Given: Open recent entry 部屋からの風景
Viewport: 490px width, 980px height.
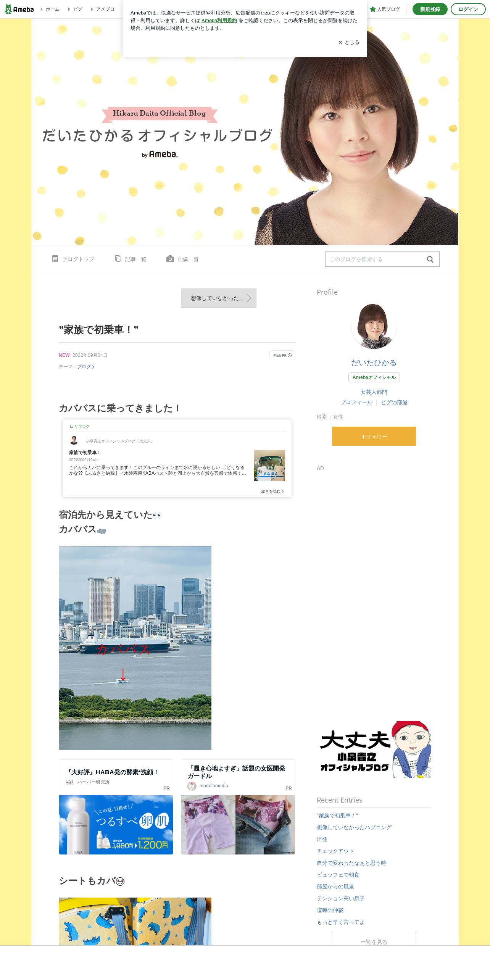Looking at the screenshot, I should (335, 887).
